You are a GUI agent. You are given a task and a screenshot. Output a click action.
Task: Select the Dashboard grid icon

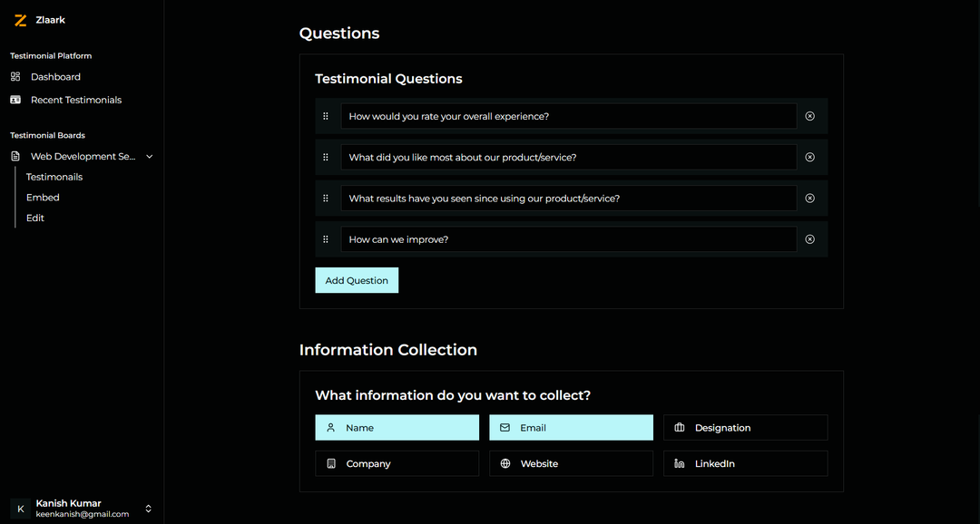pos(14,76)
